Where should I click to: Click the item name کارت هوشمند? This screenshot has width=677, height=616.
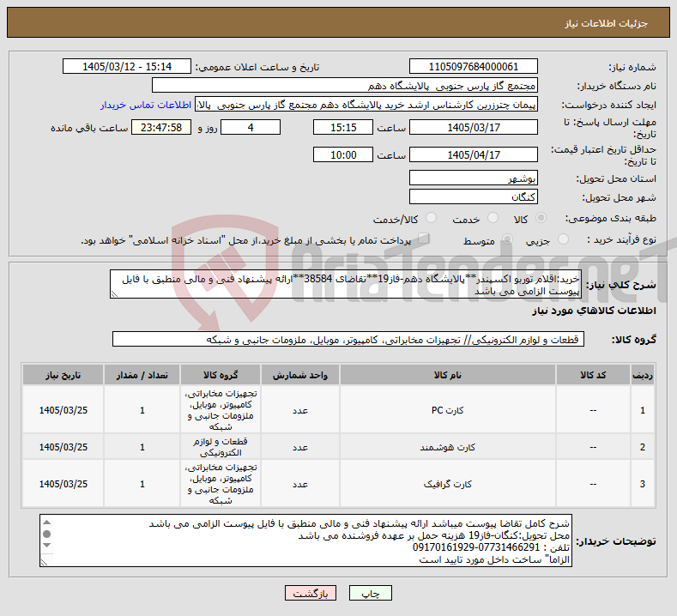(447, 447)
